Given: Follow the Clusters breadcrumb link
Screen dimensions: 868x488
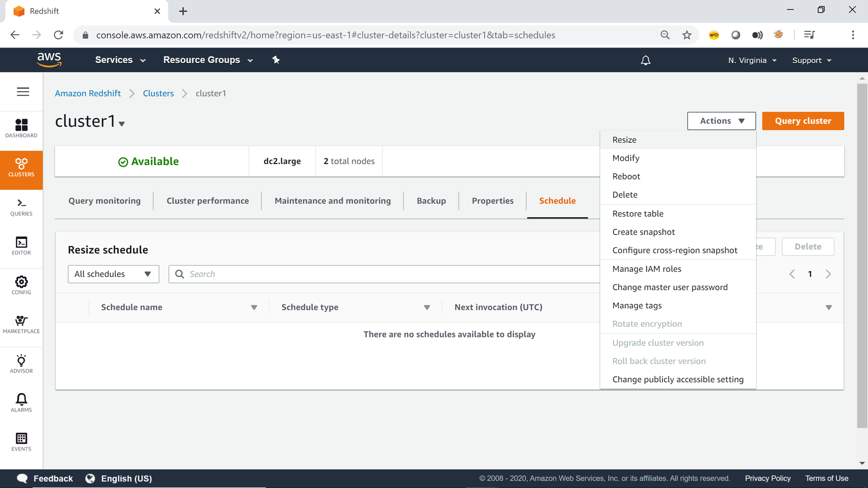Looking at the screenshot, I should coord(158,93).
